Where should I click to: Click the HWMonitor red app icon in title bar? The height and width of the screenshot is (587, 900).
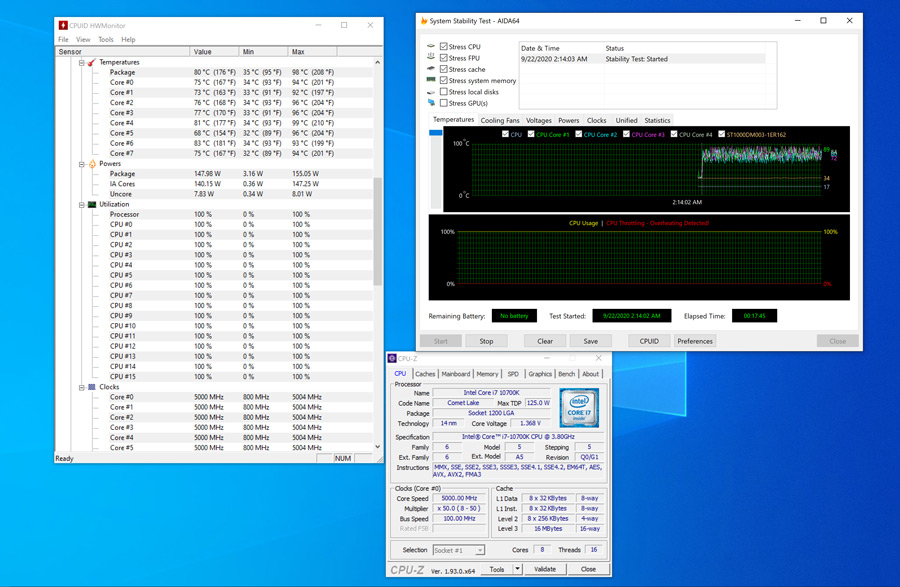click(x=63, y=25)
